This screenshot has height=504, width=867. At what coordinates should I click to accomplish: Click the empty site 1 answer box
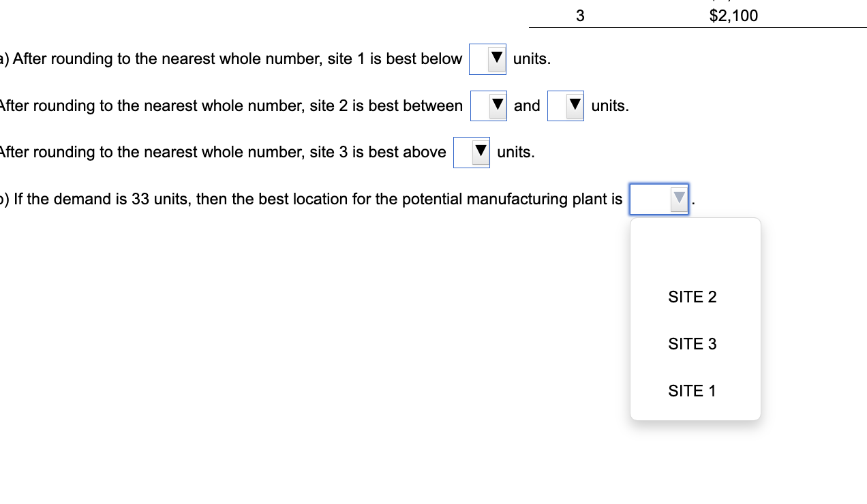(478, 59)
